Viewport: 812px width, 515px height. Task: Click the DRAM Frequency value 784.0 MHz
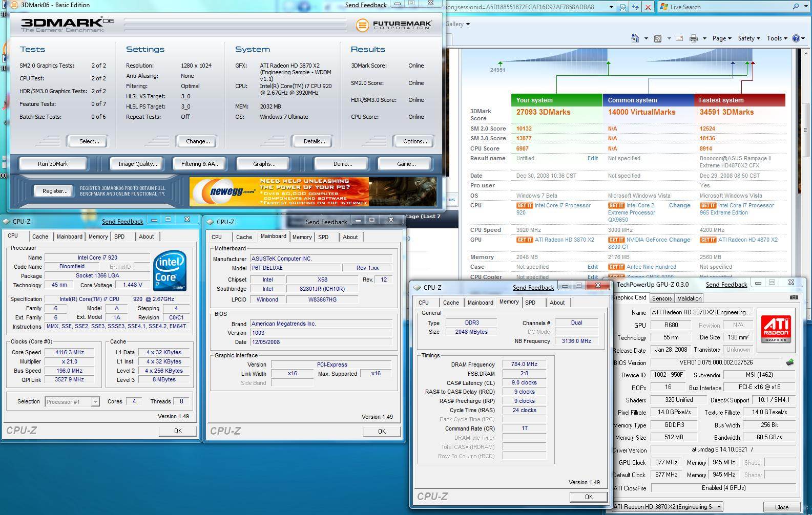tap(524, 364)
